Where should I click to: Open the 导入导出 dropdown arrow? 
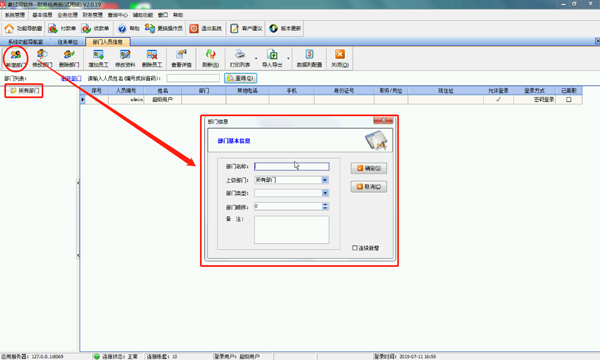click(x=288, y=59)
